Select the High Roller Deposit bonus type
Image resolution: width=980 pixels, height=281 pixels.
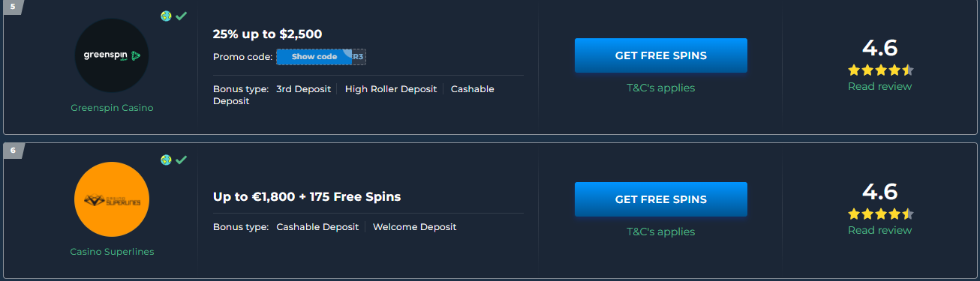(391, 88)
